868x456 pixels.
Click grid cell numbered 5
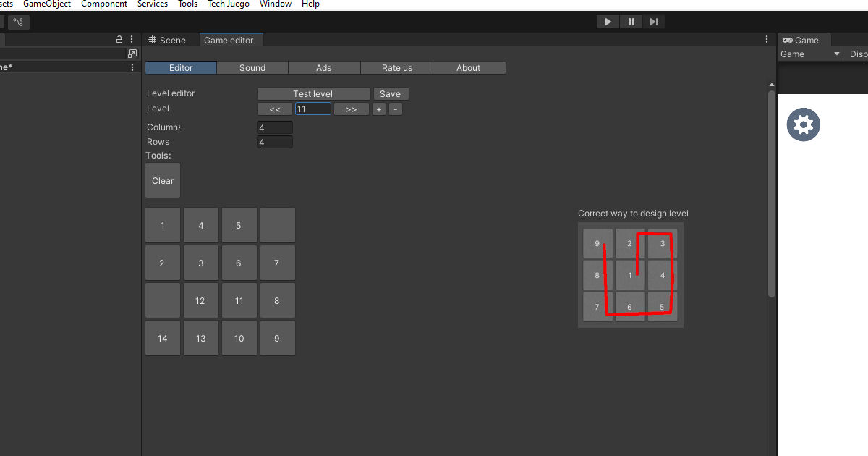[239, 225]
